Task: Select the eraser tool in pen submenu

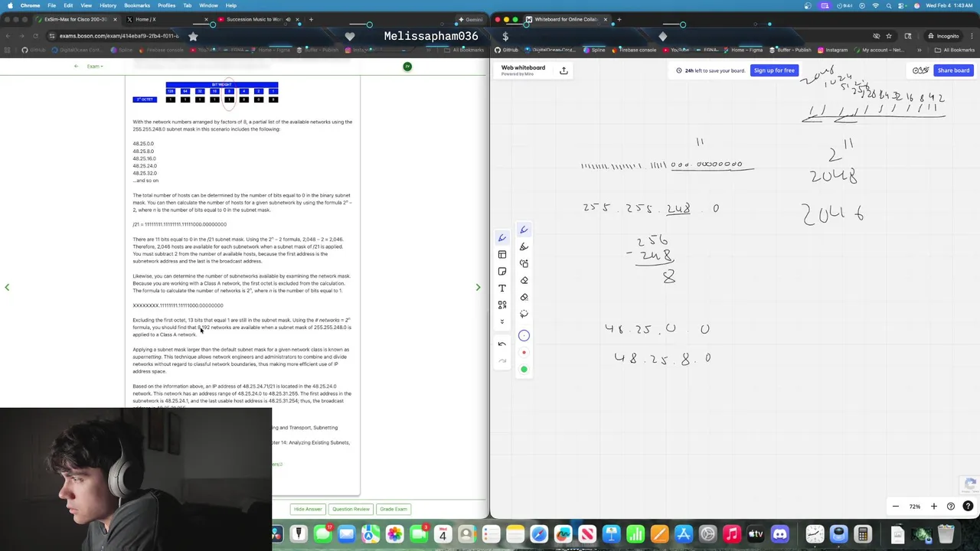Action: point(524,281)
